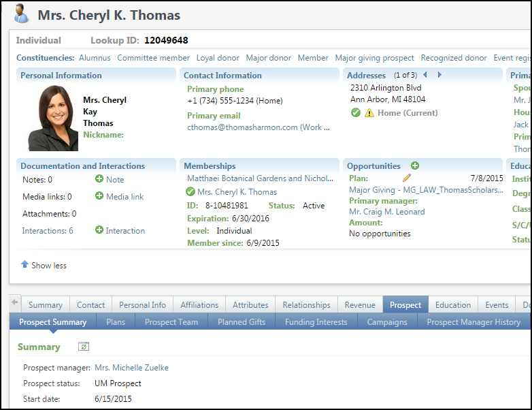The height and width of the screenshot is (410, 532).
Task: Open prospect manager Mrs. Michelle Zuelke
Action: click(x=132, y=368)
